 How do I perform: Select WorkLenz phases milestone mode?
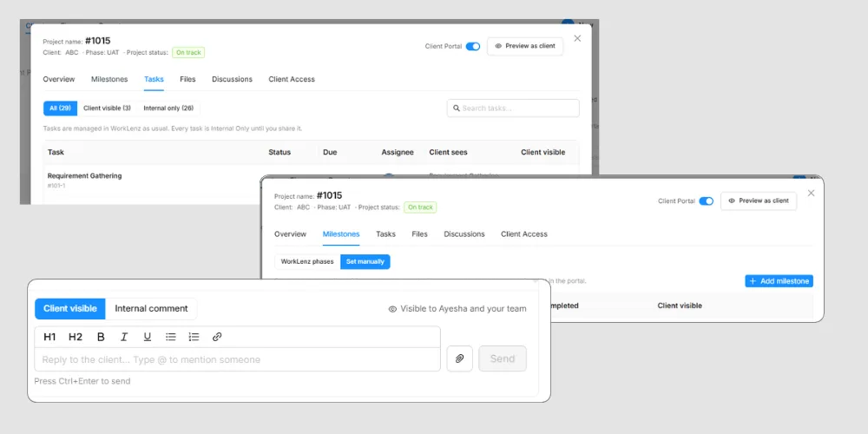[x=307, y=261]
